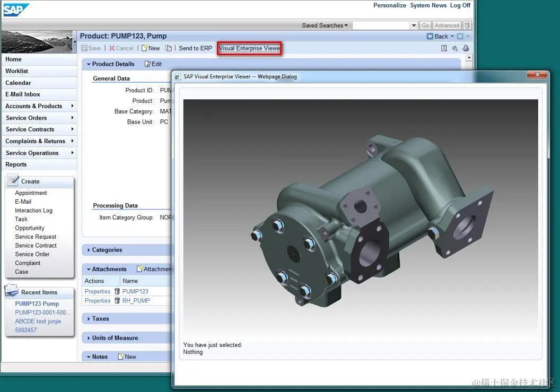Image resolution: width=560 pixels, height=392 pixels.
Task: Expand the Service Orders submenu arrow
Action: click(x=72, y=118)
